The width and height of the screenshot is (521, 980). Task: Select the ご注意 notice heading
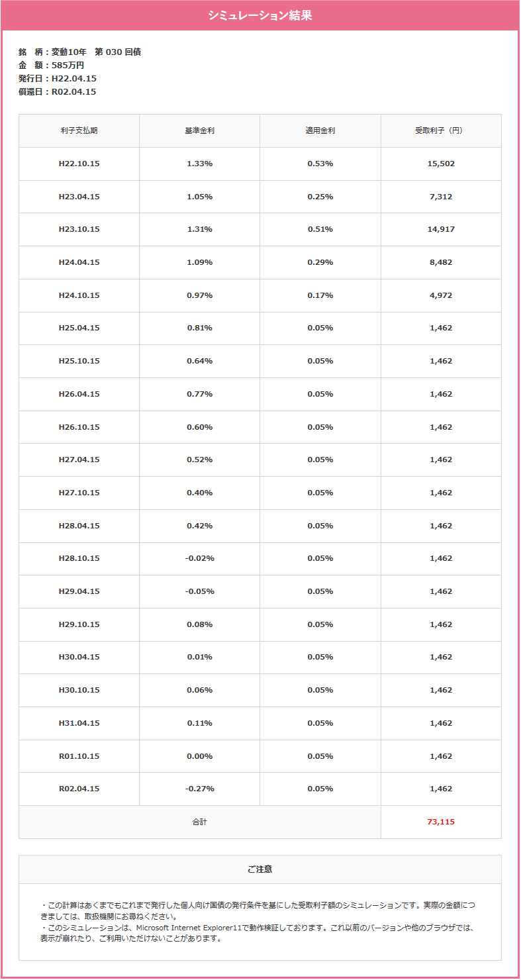pyautogui.click(x=260, y=869)
